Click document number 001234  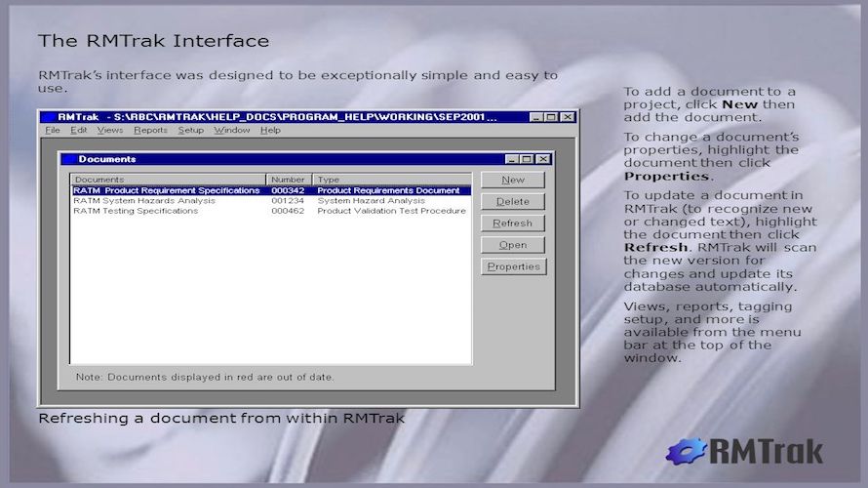(288, 200)
